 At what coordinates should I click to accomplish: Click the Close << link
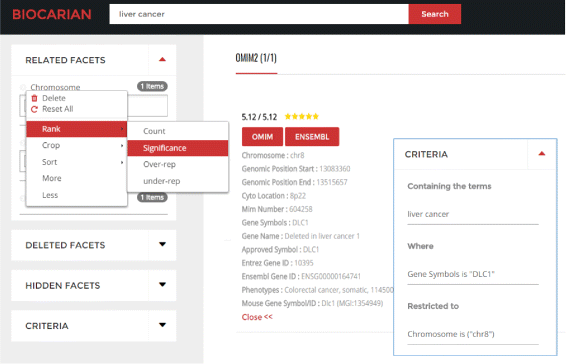point(257,317)
